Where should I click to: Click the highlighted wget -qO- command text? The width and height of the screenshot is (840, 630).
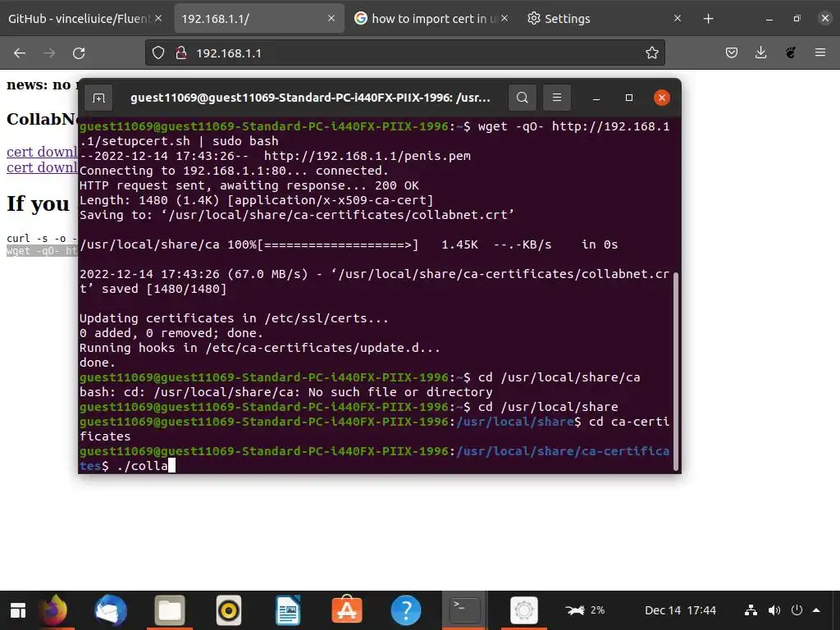tap(42, 251)
